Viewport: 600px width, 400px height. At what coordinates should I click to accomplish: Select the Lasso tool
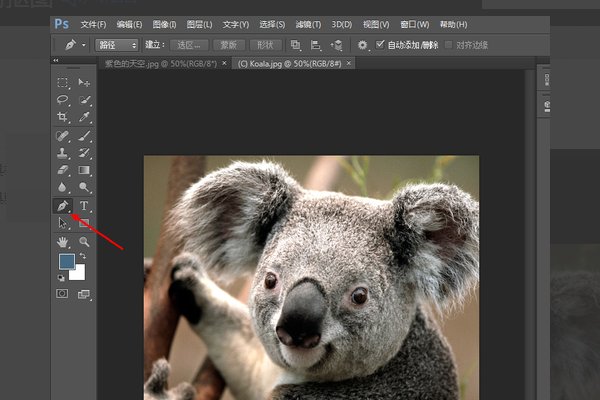tap(62, 100)
